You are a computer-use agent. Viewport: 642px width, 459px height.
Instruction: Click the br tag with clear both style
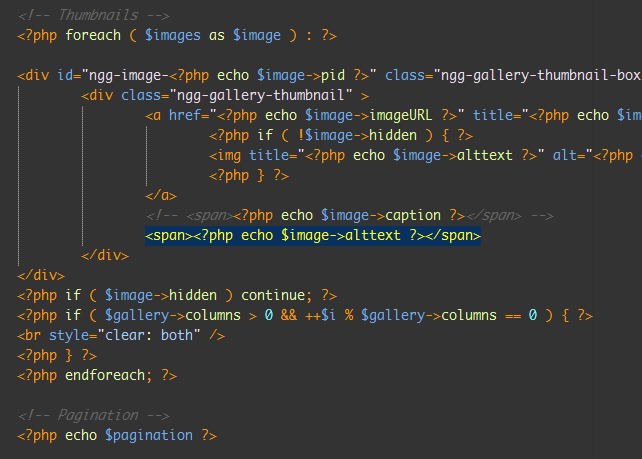coord(120,335)
